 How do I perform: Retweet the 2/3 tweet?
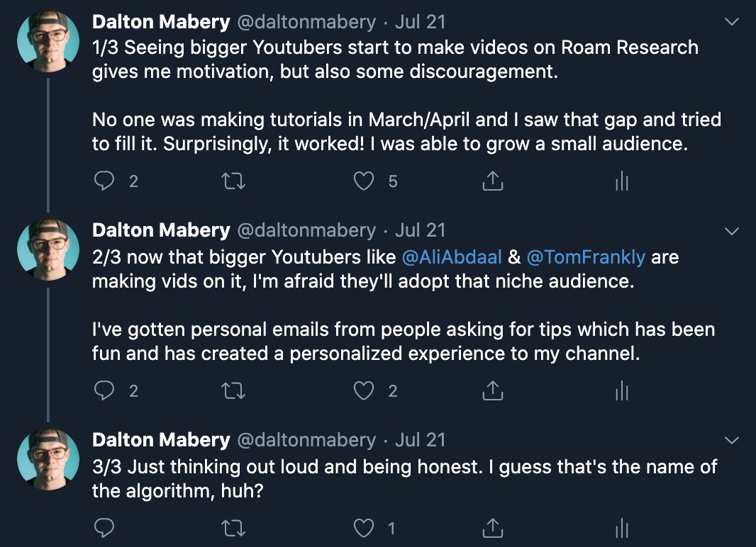[233, 390]
